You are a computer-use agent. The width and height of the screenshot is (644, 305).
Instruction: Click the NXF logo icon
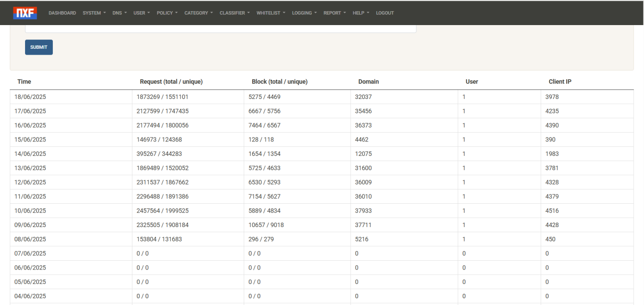tap(25, 13)
